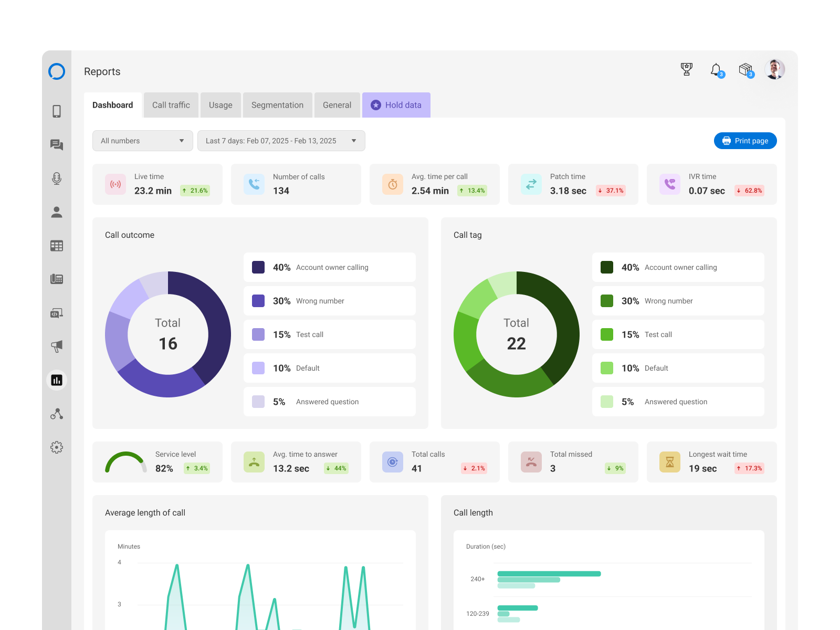This screenshot has width=840, height=630.
Task: Click the Print page button
Action: [x=745, y=141]
